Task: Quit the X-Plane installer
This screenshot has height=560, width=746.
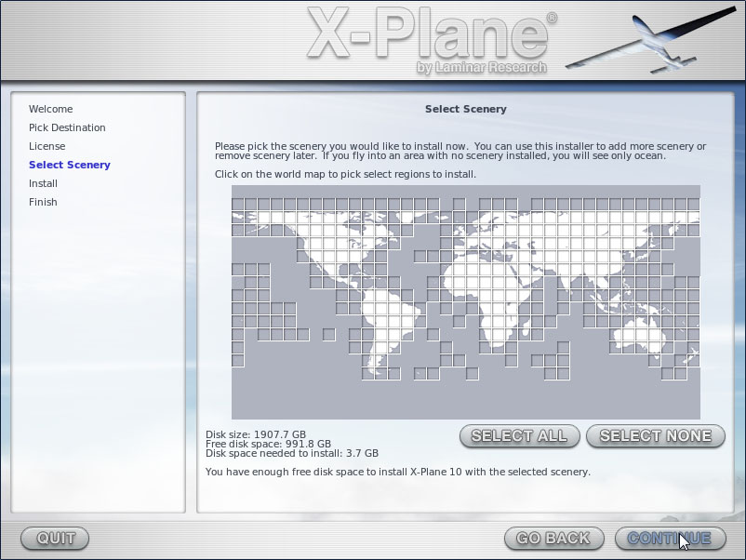Action: (x=55, y=538)
